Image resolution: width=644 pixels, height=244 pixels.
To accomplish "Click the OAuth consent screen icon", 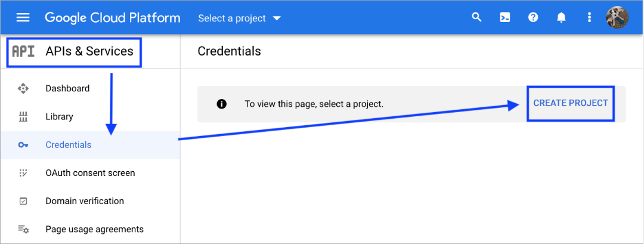I will click(23, 173).
